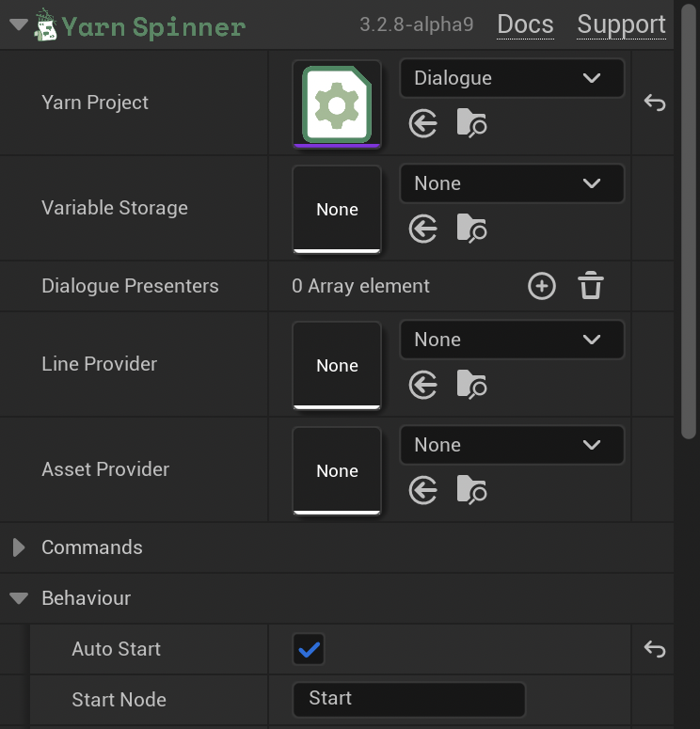
Task: Toggle the Auto Start checkbox
Action: 309,649
